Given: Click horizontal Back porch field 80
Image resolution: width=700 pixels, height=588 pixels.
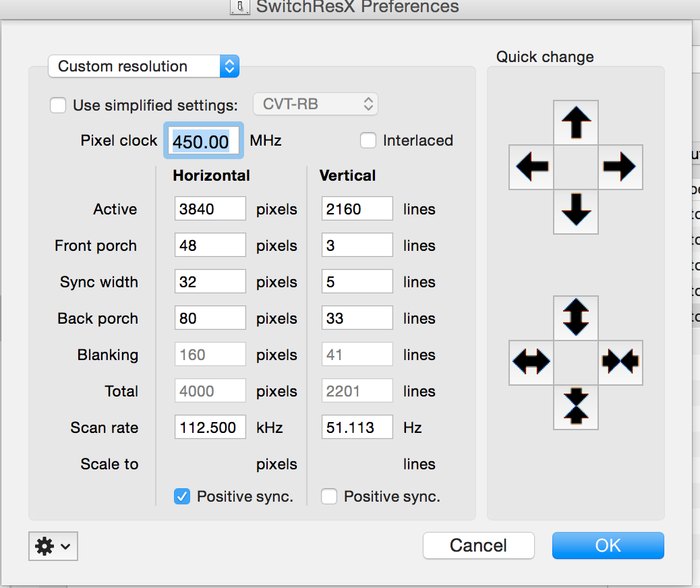Looking at the screenshot, I should (210, 318).
